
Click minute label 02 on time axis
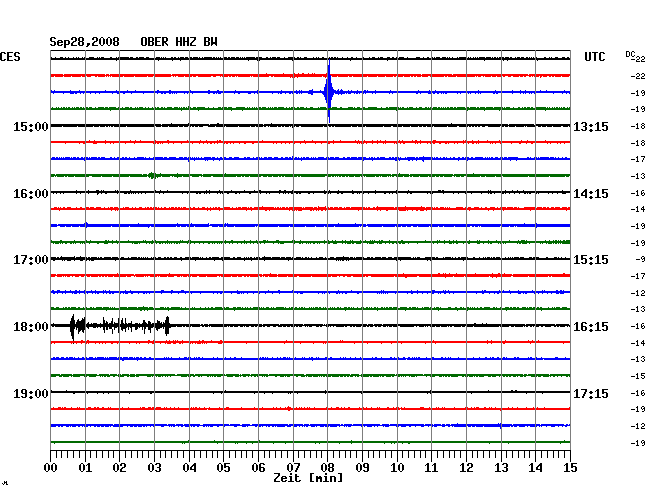[x=119, y=467]
